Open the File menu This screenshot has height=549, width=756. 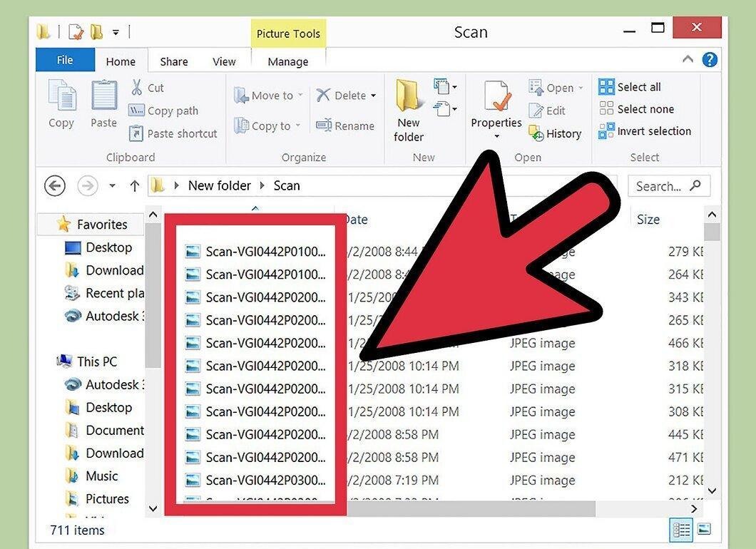coord(65,61)
